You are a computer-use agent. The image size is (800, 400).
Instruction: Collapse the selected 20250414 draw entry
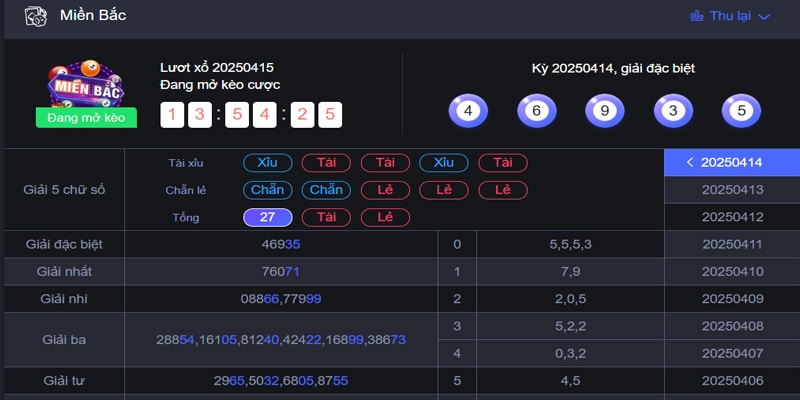732,162
